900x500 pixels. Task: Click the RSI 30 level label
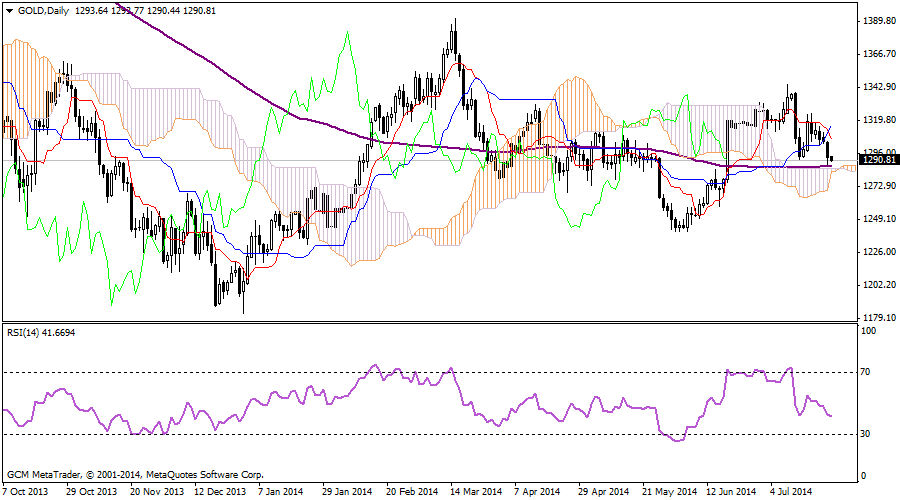click(x=866, y=434)
